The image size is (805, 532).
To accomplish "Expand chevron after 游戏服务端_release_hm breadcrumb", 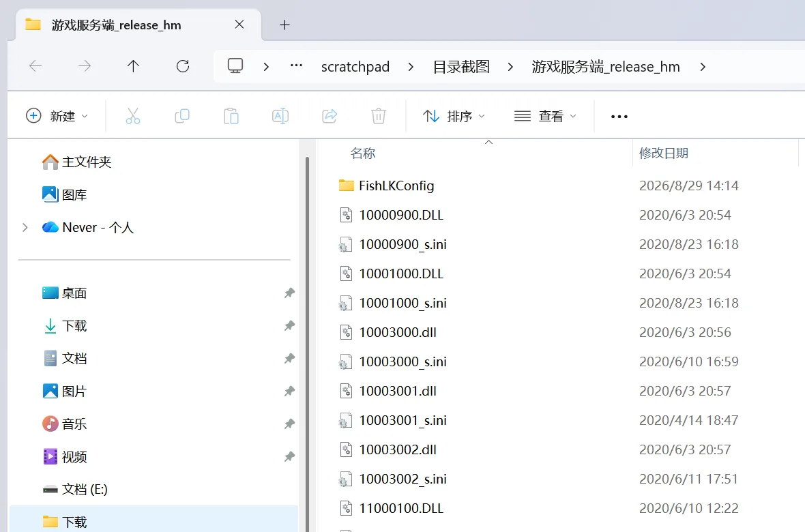I will (702, 66).
